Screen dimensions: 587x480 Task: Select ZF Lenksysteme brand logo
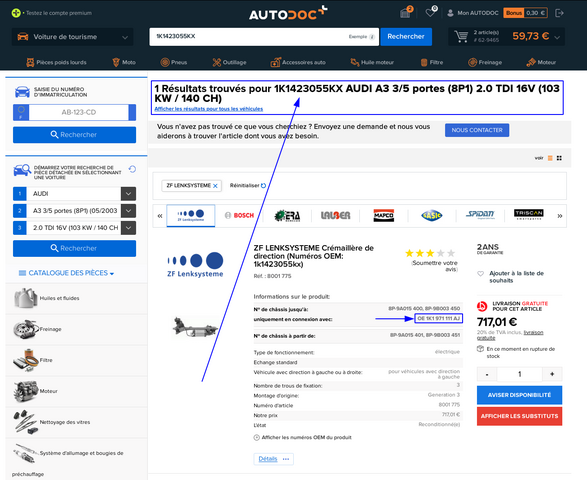191,216
